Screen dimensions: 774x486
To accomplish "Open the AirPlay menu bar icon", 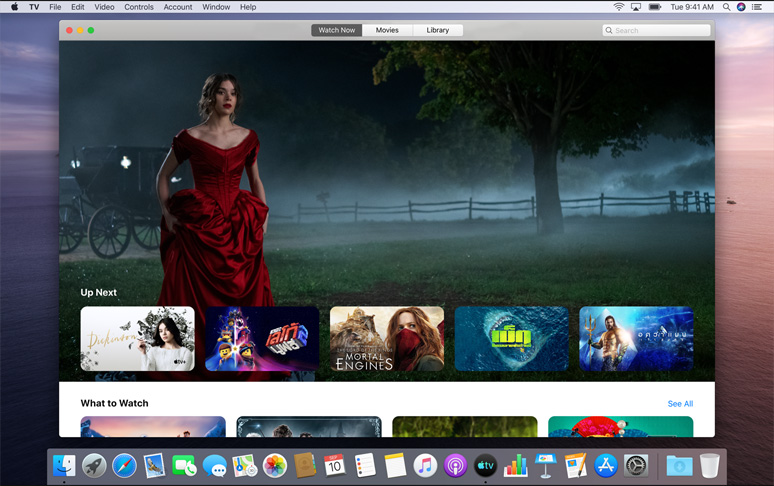I will (636, 7).
